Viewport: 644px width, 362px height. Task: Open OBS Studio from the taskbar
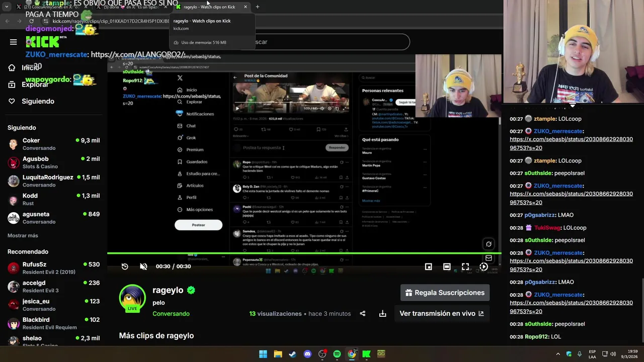(x=322, y=354)
